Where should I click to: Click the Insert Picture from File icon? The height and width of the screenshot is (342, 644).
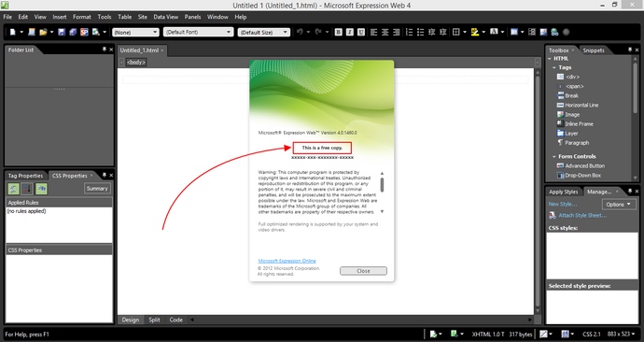(x=543, y=32)
